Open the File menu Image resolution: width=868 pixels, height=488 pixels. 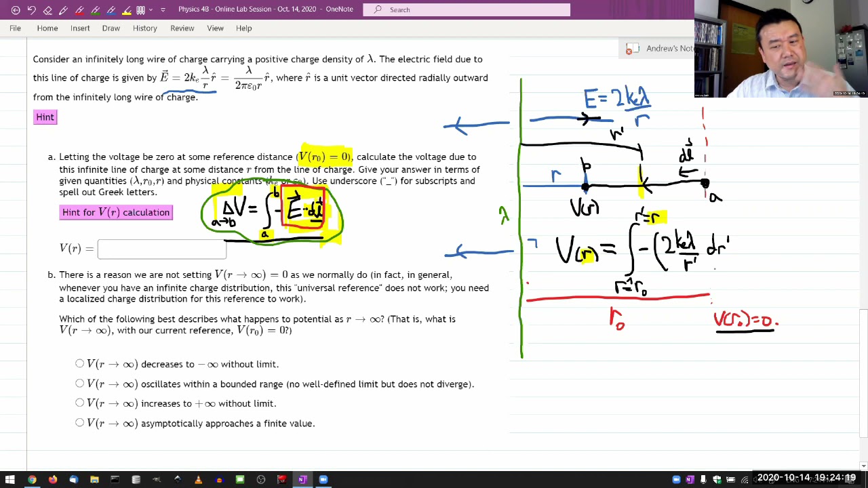point(15,28)
